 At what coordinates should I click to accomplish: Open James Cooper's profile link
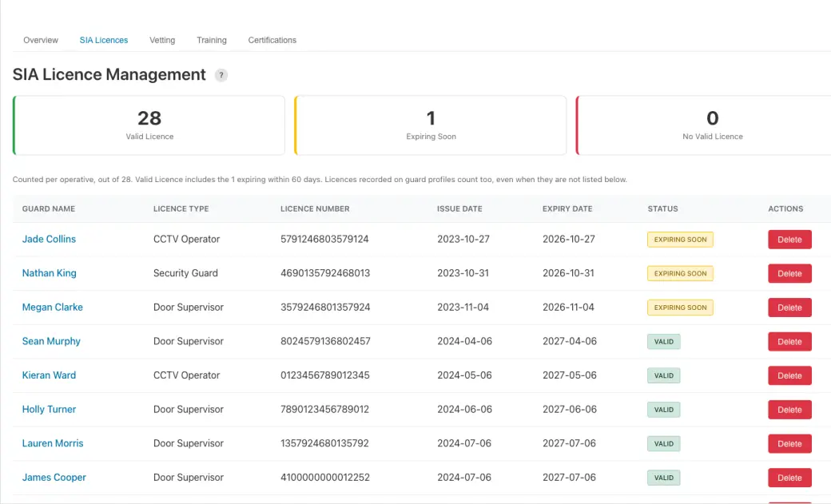pos(54,478)
